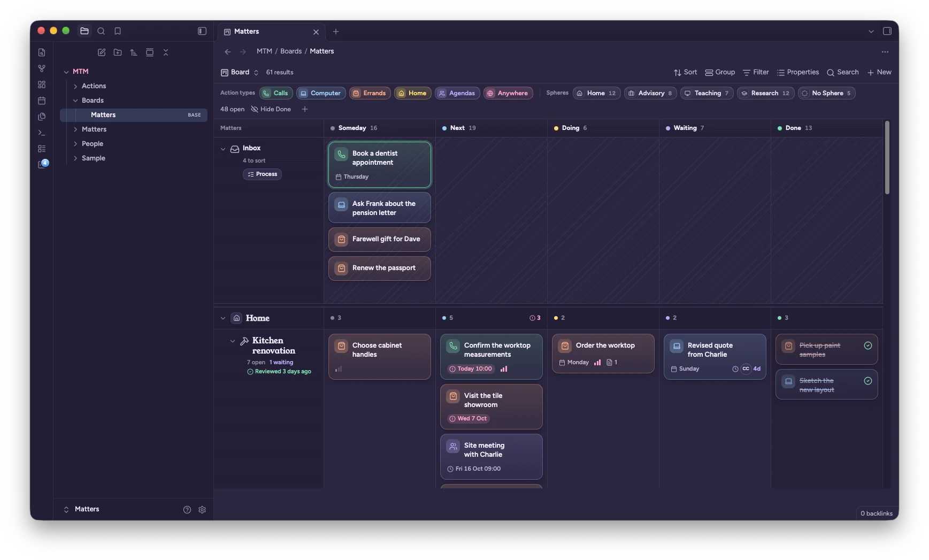Click the New button
The height and width of the screenshot is (560, 929).
point(879,72)
